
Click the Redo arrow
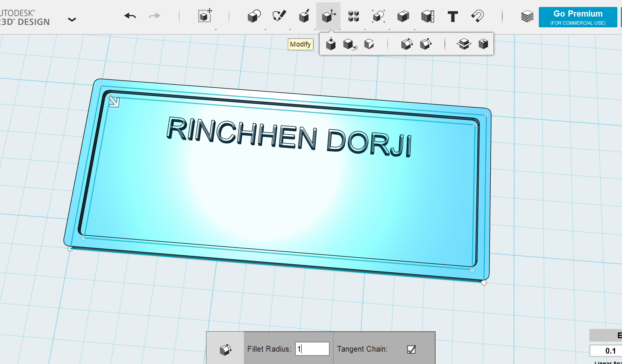(154, 16)
